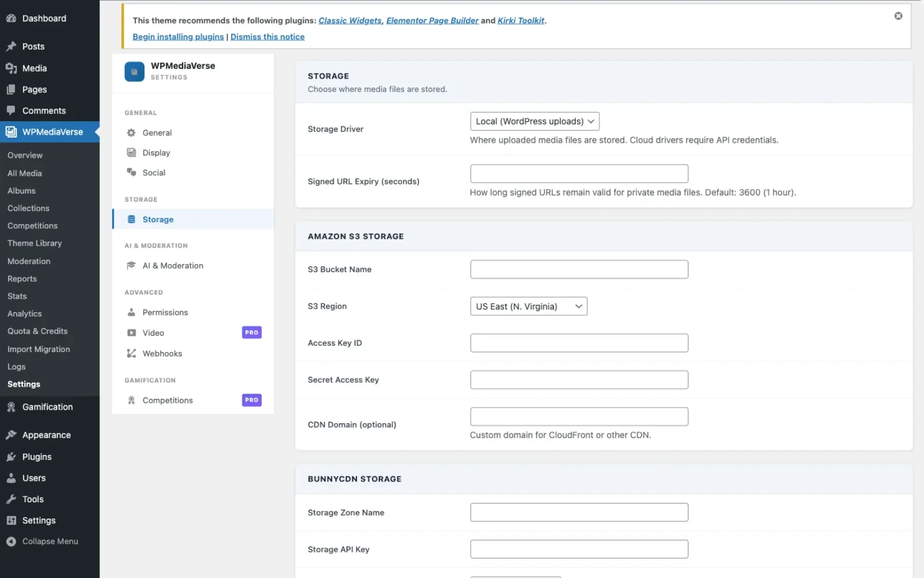Open the Webhooks settings section
The width and height of the screenshot is (924, 578).
pyautogui.click(x=193, y=353)
